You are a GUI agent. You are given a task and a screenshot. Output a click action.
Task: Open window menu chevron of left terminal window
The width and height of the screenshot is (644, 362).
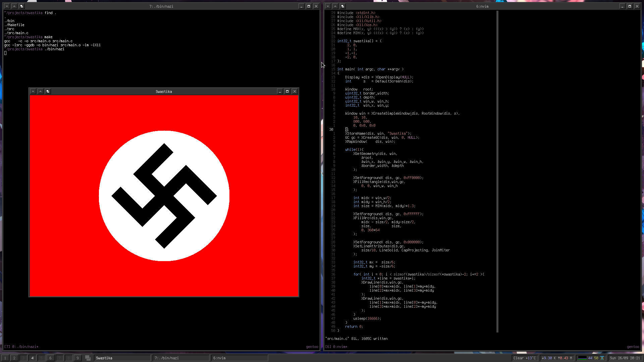[x=7, y=6]
